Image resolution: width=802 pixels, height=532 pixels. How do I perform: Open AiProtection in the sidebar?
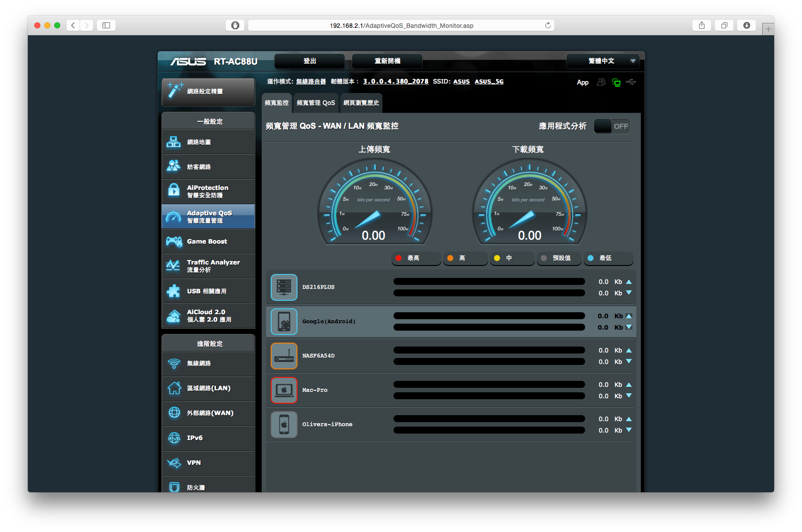coord(208,192)
